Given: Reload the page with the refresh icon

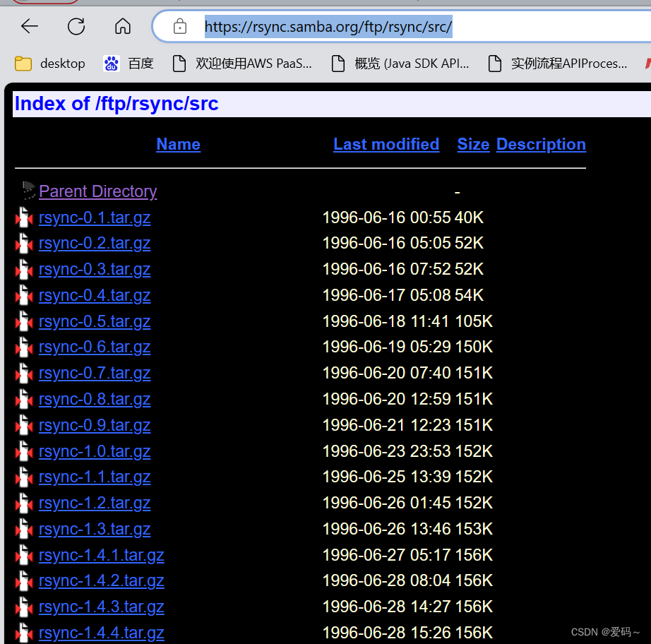Looking at the screenshot, I should tap(76, 26).
